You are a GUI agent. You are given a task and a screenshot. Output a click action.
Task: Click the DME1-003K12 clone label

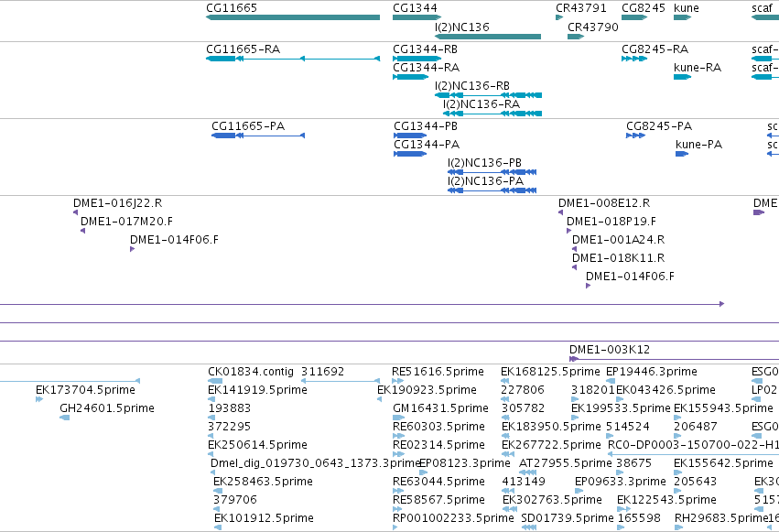(x=609, y=350)
